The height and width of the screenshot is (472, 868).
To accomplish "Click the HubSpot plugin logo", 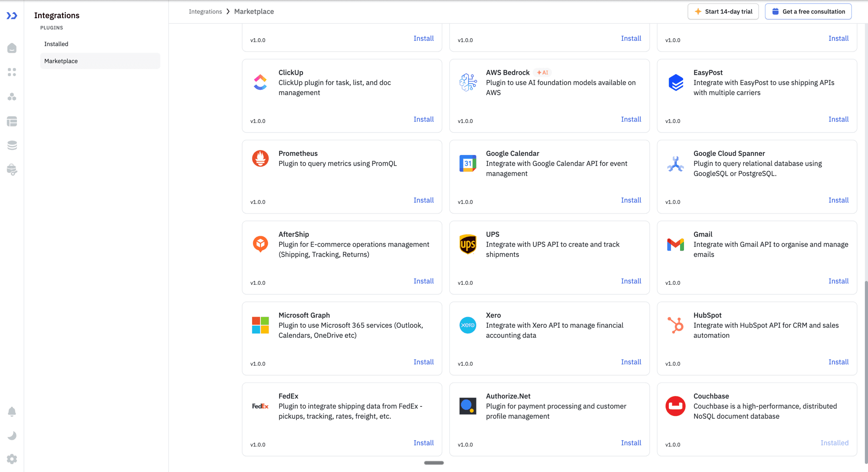I will [675, 325].
